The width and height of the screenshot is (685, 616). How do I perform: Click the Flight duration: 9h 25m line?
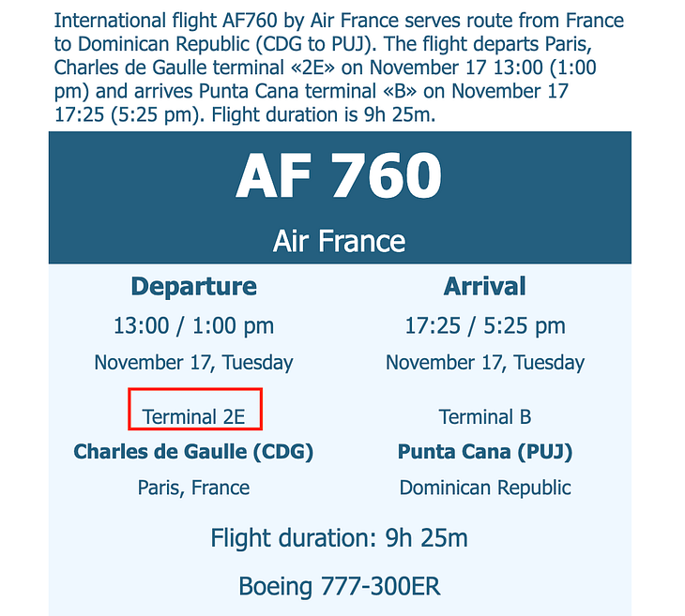339,538
